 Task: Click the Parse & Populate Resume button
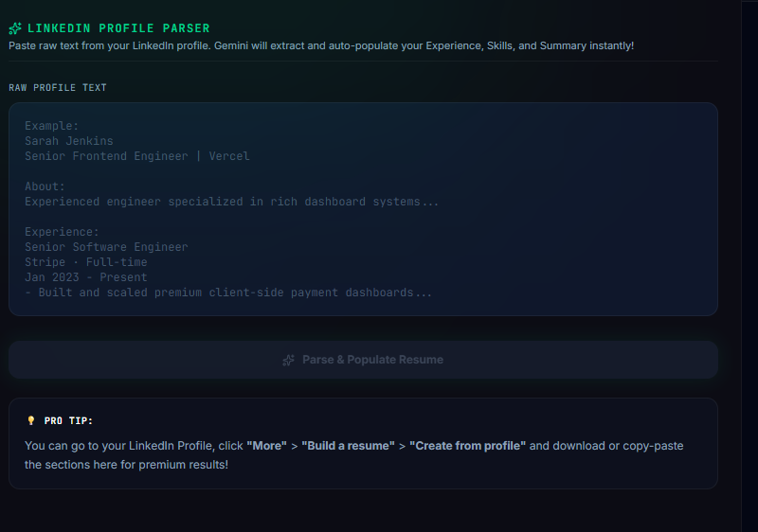[363, 360]
